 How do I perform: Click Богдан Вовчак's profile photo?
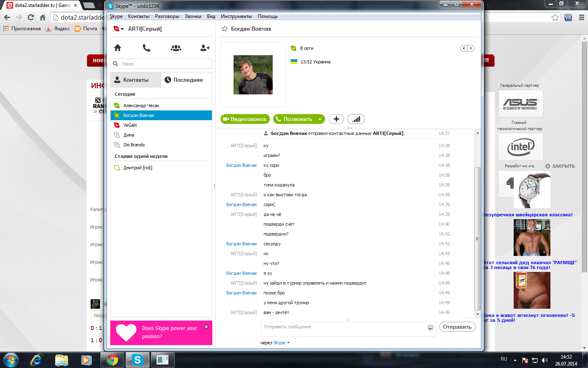point(253,75)
